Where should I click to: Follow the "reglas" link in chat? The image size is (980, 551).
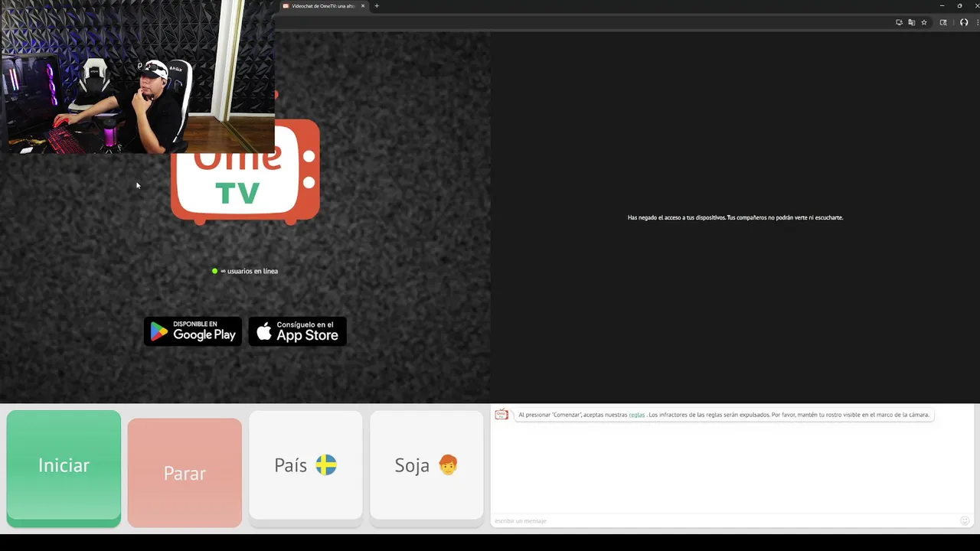pyautogui.click(x=636, y=415)
